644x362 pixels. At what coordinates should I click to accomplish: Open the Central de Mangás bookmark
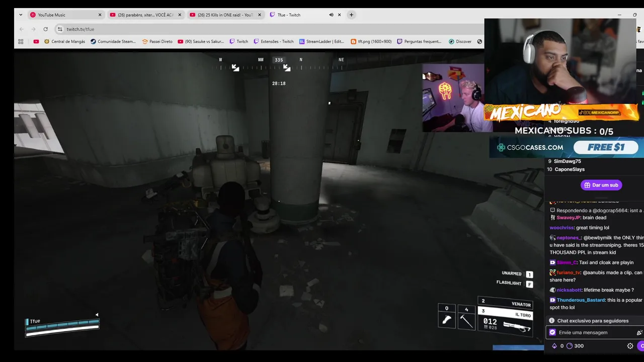64,42
